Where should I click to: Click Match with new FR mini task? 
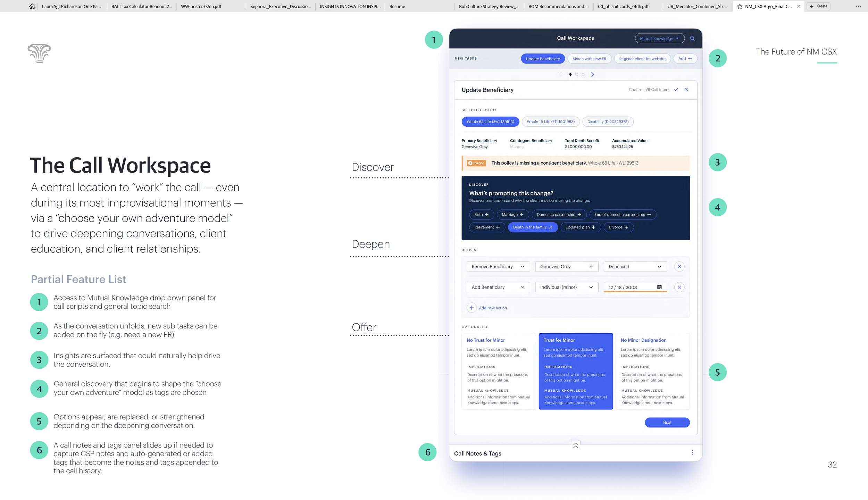tap(589, 59)
